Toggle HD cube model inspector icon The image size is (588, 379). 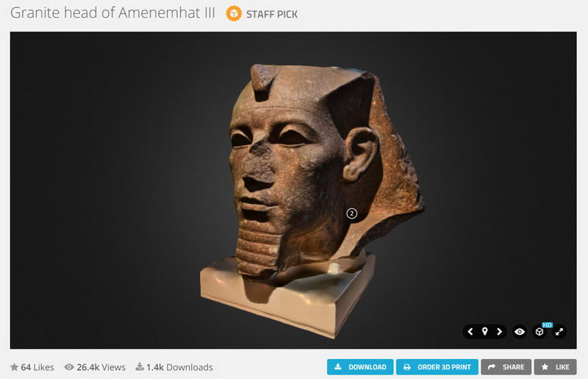tap(539, 332)
